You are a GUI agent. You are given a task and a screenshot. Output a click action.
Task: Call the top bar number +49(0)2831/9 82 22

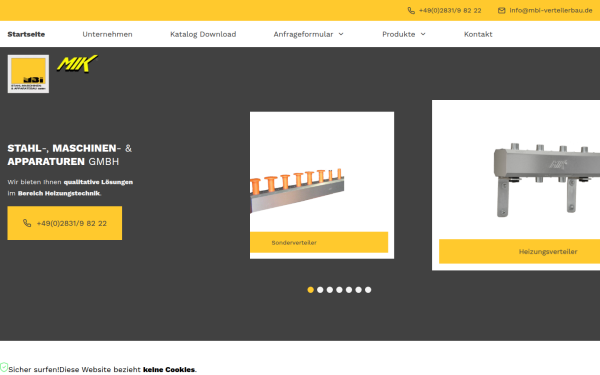point(450,11)
